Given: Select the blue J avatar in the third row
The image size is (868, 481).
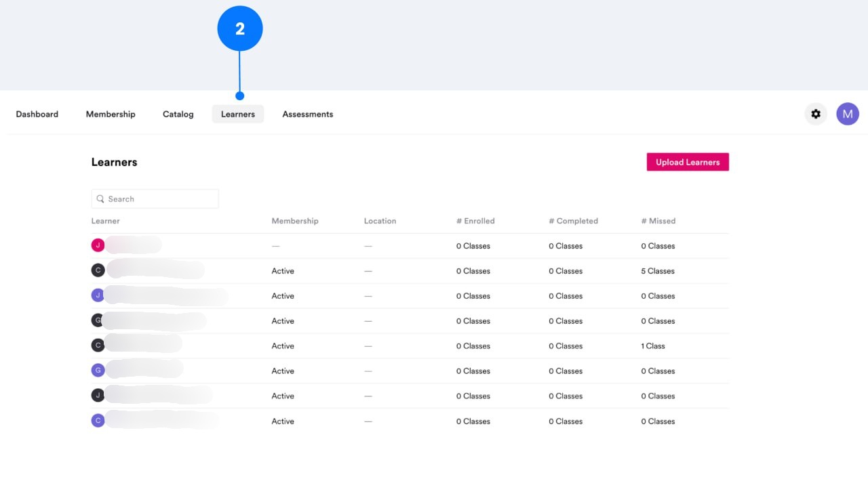Looking at the screenshot, I should (98, 295).
